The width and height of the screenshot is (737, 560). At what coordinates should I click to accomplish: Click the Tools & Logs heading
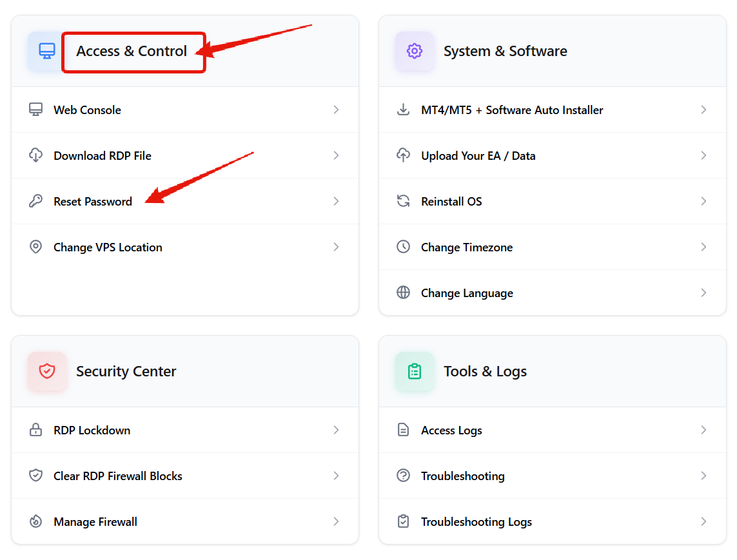[x=485, y=371]
